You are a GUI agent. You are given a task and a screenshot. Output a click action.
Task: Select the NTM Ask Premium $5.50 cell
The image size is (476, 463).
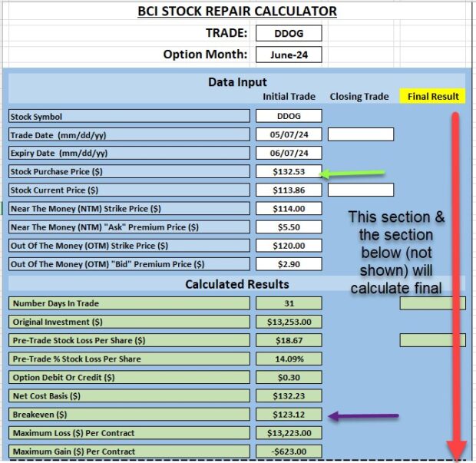pos(289,227)
